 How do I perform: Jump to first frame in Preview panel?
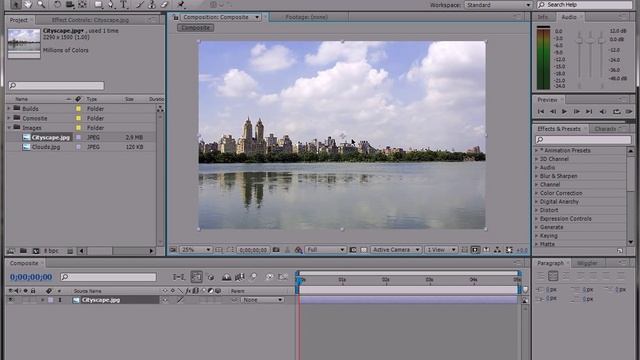pos(541,111)
